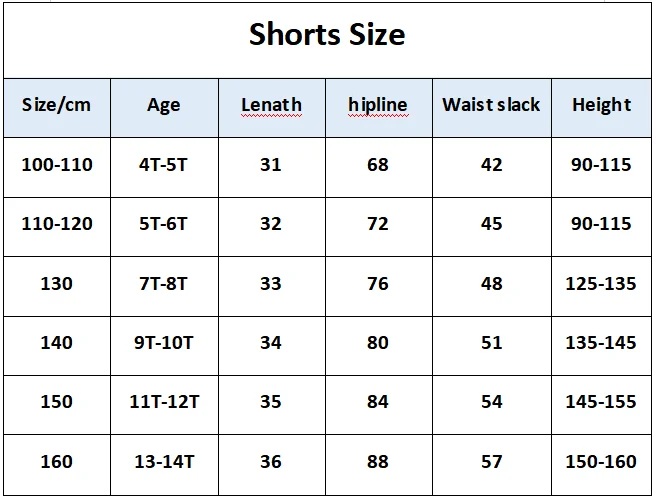Screen dimensions: 656x499
Task: Select the "125-135" height cell
Action: [601, 283]
